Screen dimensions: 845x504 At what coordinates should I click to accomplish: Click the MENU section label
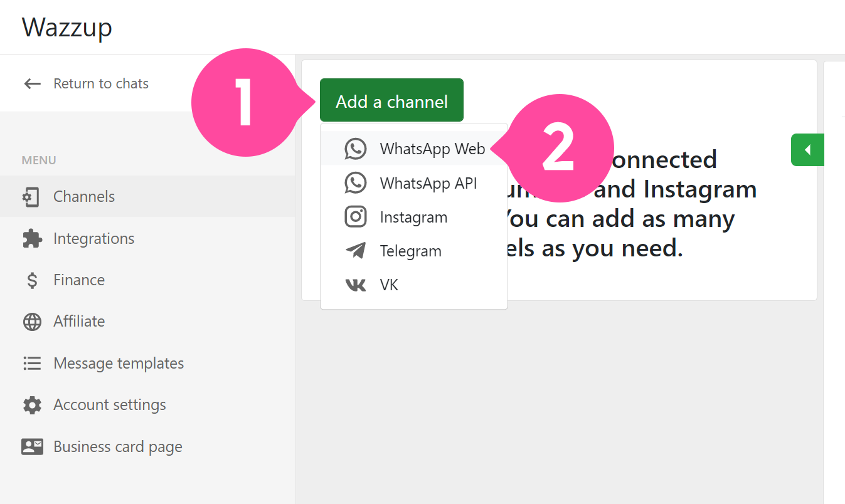point(39,160)
